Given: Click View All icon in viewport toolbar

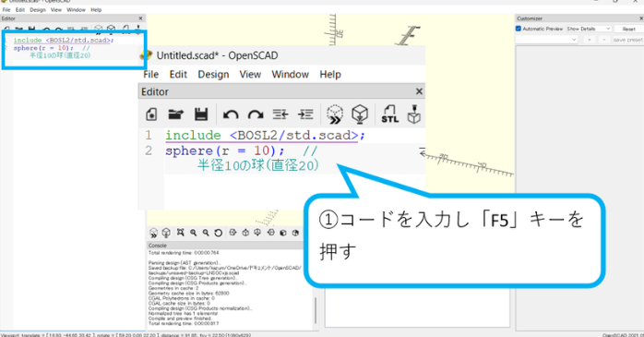Looking at the screenshot, I should (180, 233).
